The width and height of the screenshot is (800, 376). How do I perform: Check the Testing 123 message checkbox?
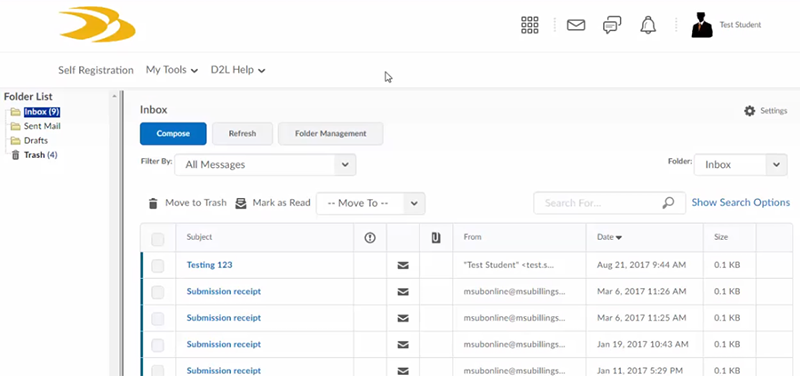point(158,265)
